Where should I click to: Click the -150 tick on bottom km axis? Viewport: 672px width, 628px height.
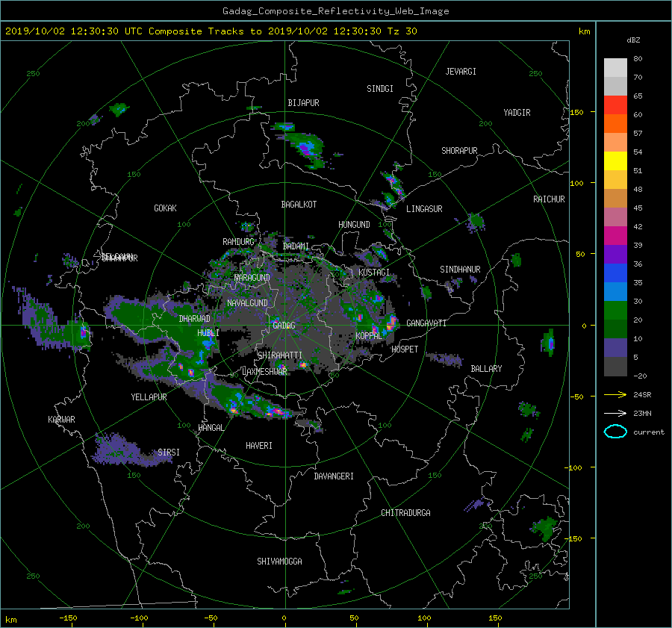coord(68,618)
